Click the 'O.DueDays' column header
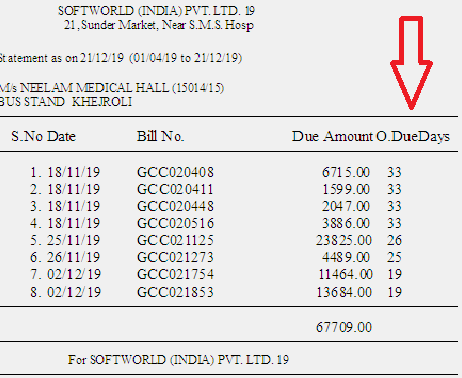The image size is (462, 378). pos(413,137)
